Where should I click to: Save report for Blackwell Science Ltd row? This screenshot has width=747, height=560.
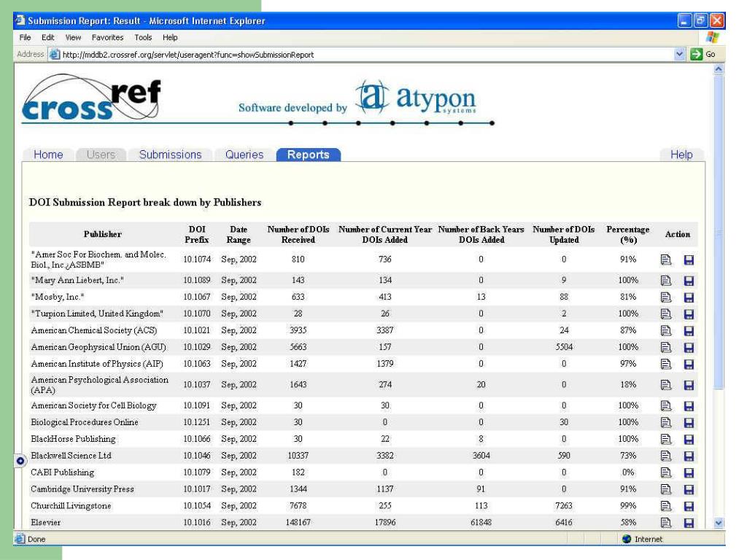(x=689, y=456)
